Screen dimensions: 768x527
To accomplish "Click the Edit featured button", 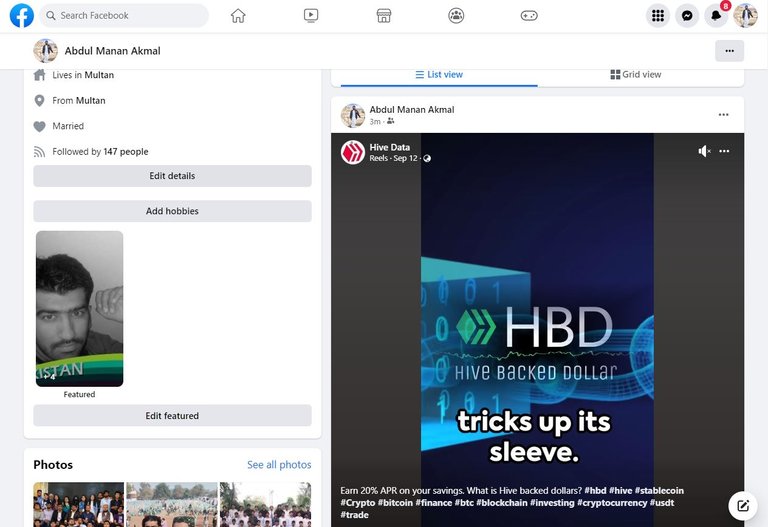I will tap(172, 416).
